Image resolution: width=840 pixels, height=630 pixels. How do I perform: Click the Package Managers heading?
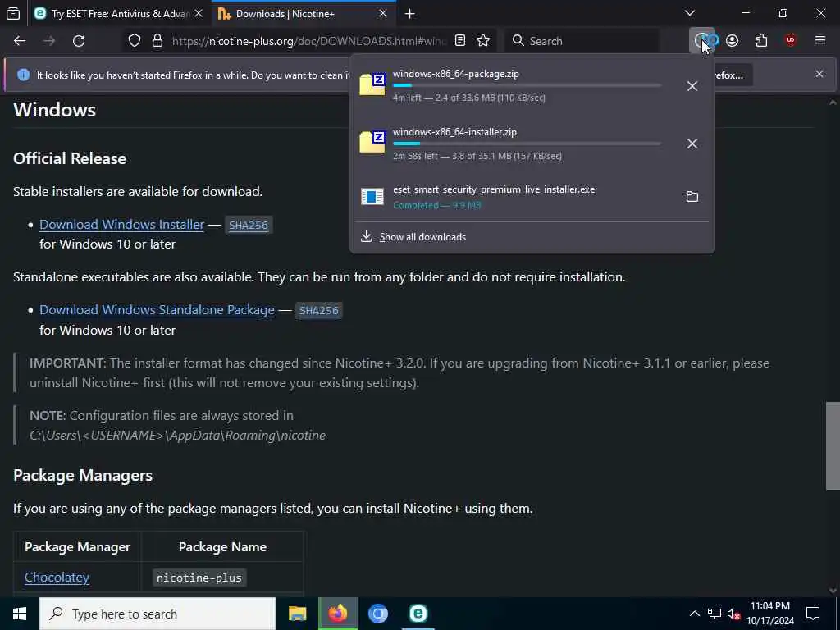click(83, 476)
